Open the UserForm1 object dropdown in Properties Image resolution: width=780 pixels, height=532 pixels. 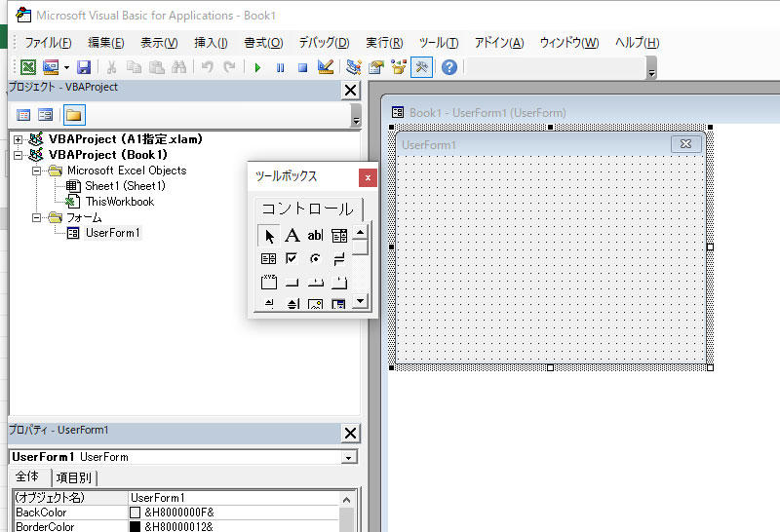click(x=349, y=457)
